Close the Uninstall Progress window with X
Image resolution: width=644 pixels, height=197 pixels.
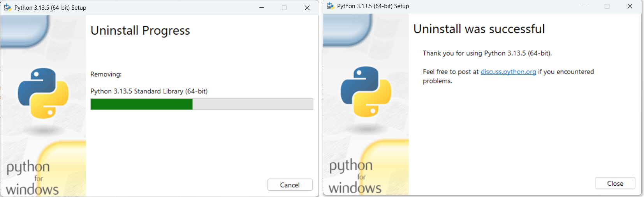click(307, 8)
